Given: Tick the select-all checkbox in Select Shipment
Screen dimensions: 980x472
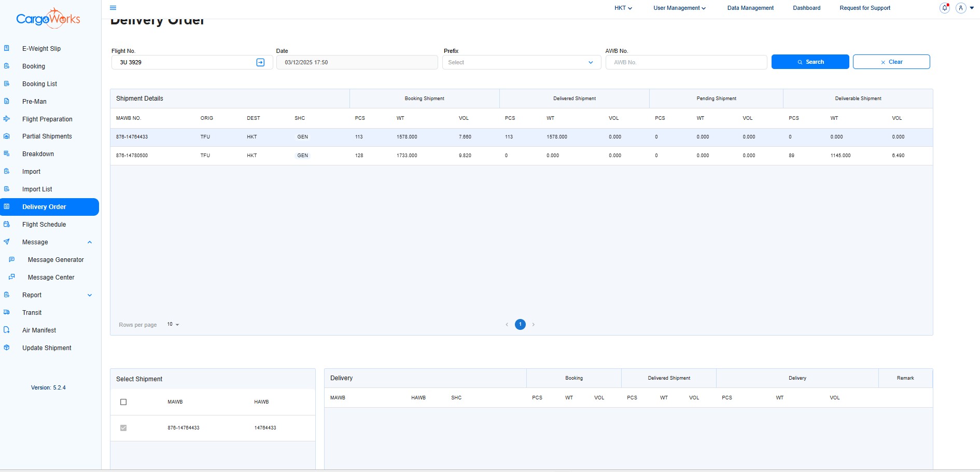Looking at the screenshot, I should (x=123, y=402).
